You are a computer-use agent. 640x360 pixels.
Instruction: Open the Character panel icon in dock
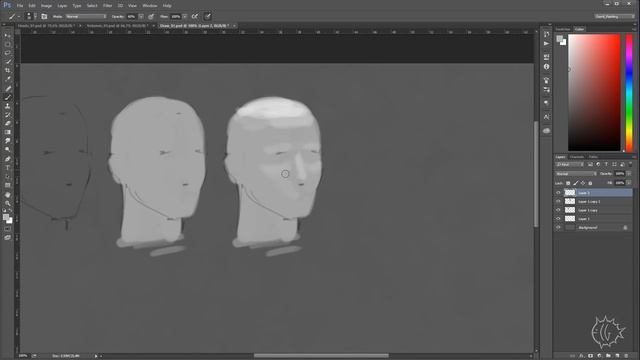point(546,117)
